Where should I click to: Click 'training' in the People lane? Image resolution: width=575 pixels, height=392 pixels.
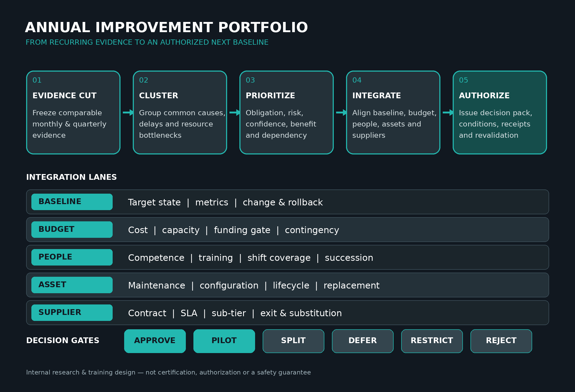coord(216,258)
